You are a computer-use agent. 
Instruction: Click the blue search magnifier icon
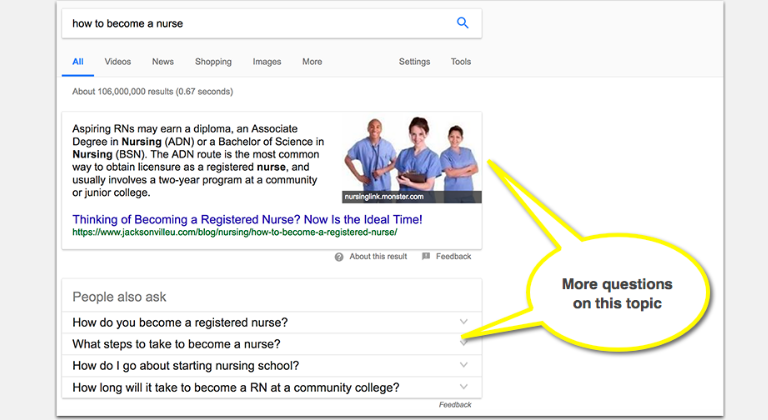click(462, 23)
